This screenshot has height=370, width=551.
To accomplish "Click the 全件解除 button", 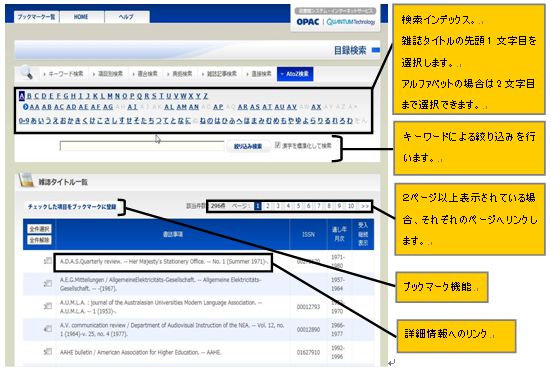I will pos(39,240).
